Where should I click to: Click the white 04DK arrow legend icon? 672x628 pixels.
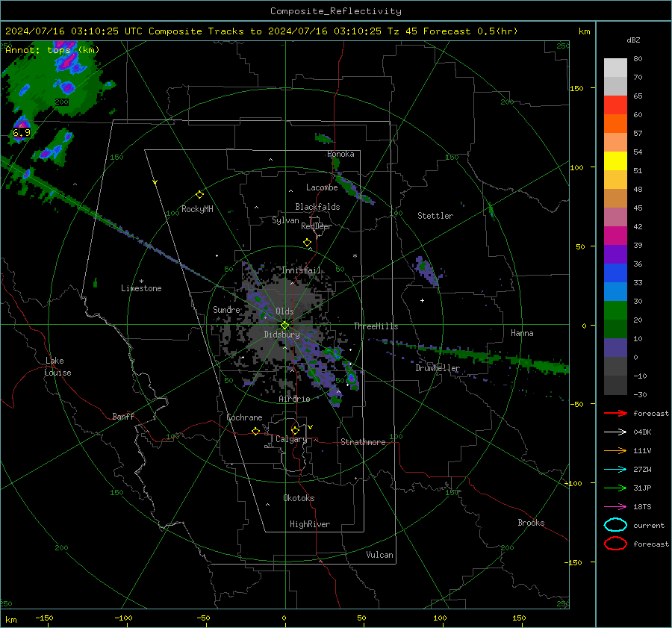615,432
